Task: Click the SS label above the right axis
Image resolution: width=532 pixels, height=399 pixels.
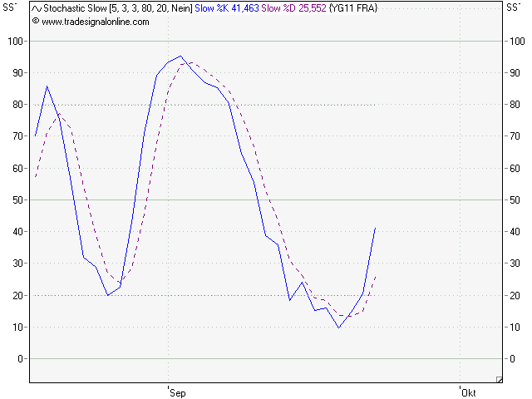Action: point(514,7)
